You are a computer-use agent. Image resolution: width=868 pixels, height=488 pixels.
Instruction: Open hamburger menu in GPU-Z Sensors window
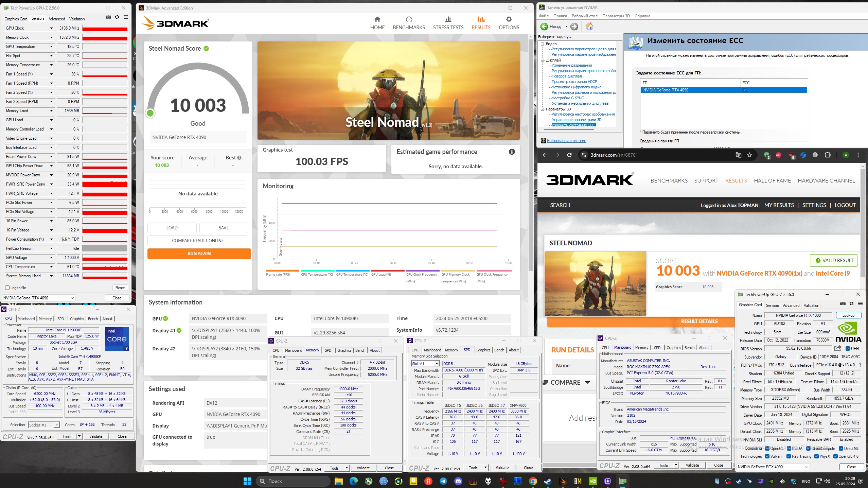126,17
